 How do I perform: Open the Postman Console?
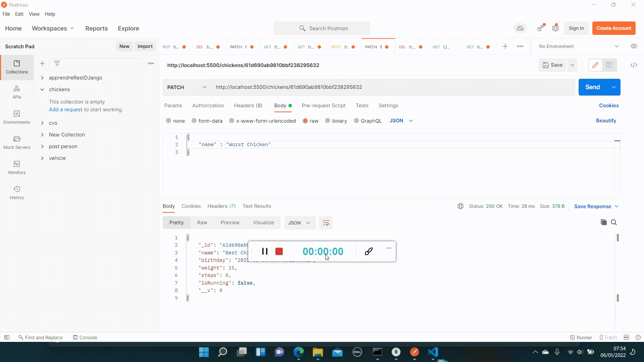click(x=85, y=337)
